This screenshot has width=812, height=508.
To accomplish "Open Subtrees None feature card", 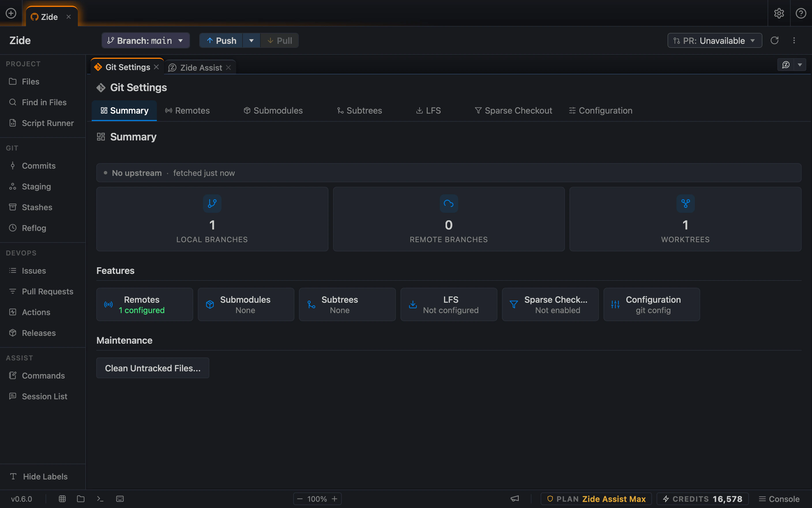I will (x=347, y=304).
